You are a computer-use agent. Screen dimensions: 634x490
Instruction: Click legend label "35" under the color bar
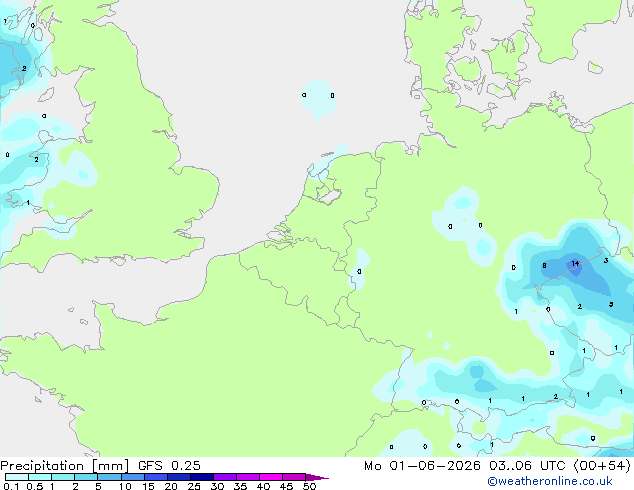tap(240, 486)
